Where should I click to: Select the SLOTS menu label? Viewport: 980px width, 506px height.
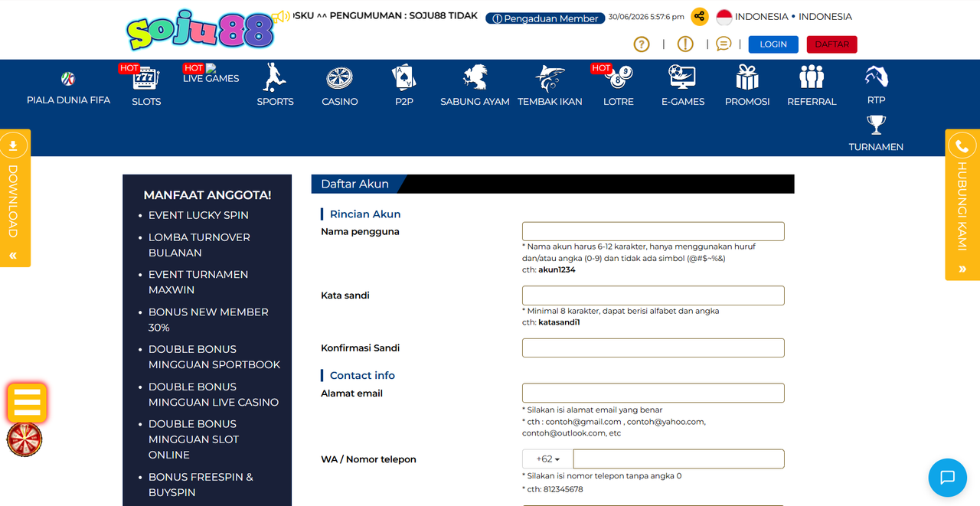146,101
